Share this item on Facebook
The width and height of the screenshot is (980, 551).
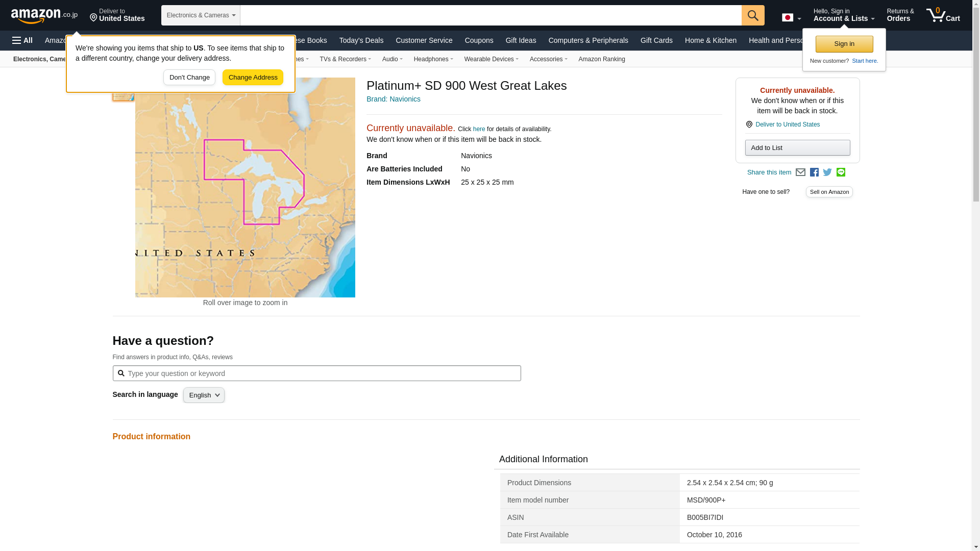tap(814, 172)
